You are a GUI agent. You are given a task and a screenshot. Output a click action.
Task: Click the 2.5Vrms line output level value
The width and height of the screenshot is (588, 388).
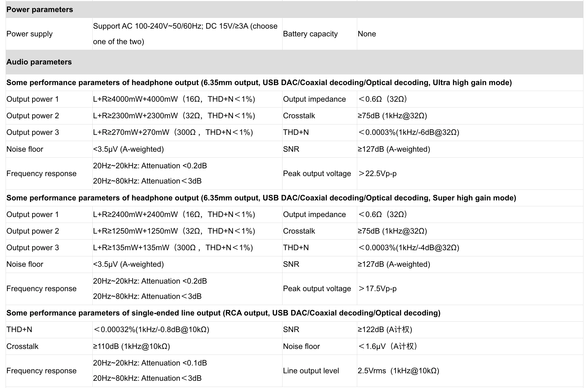tap(398, 371)
